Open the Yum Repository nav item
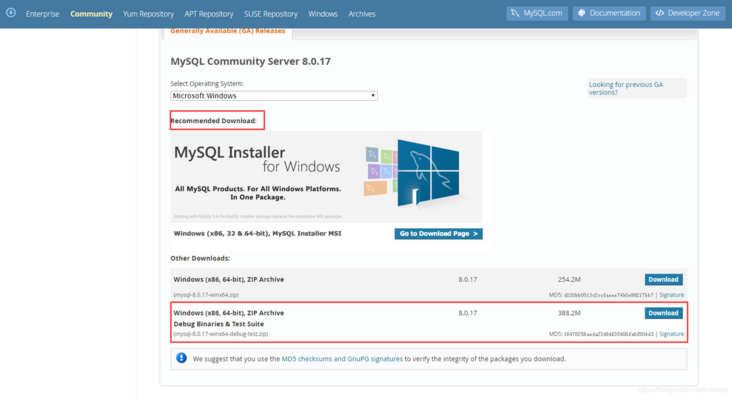 (x=148, y=14)
